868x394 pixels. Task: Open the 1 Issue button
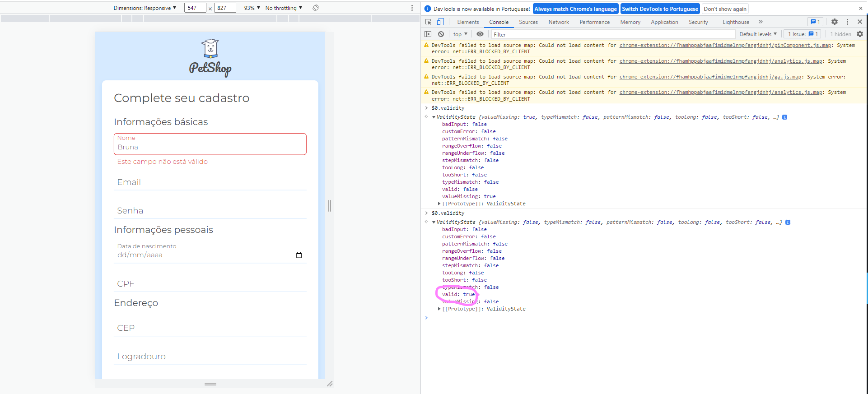(x=803, y=34)
